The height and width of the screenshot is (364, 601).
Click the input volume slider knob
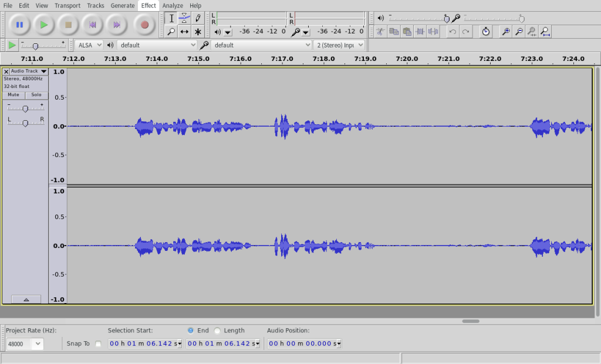point(521,19)
